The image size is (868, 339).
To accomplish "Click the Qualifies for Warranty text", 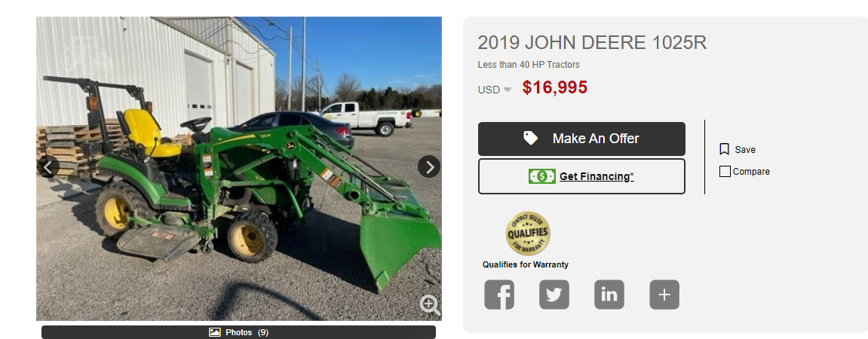I will point(526,264).
